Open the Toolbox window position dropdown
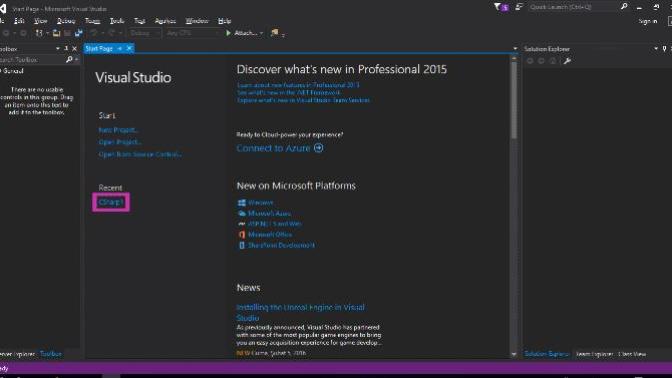 [57, 49]
